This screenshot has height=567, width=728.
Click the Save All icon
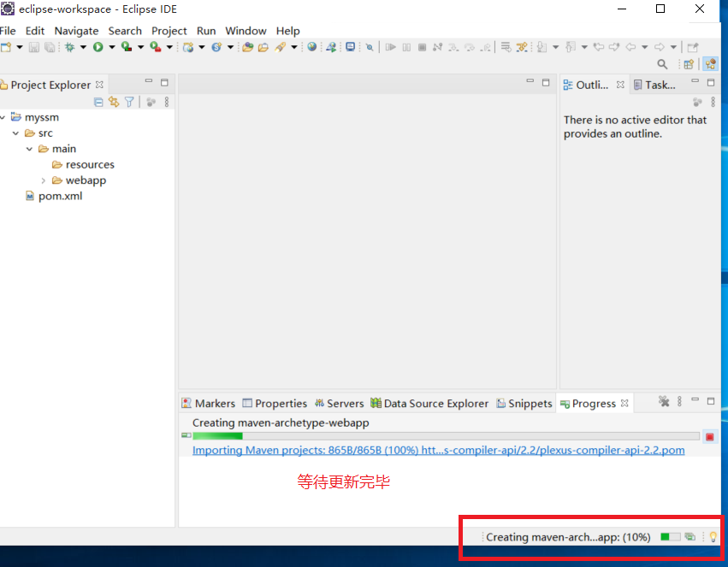click(x=50, y=47)
